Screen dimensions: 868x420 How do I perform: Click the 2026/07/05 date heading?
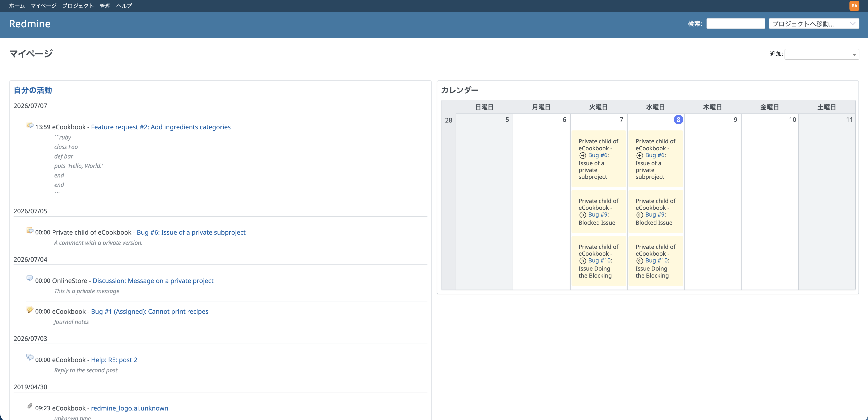coord(30,211)
